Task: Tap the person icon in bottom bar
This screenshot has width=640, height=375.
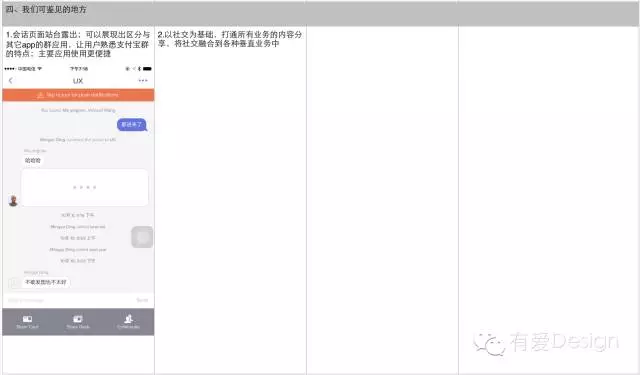Action: tap(129, 322)
